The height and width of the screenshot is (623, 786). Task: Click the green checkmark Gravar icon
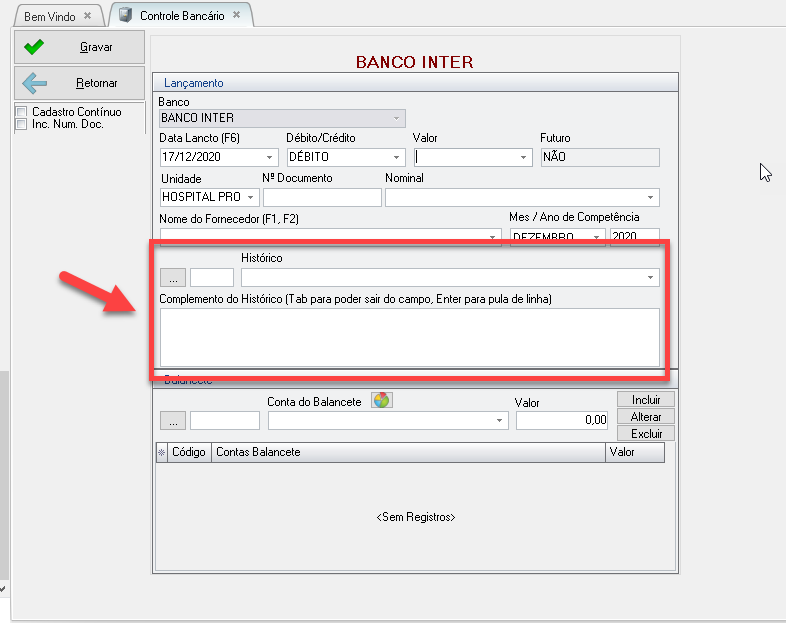tap(35, 47)
